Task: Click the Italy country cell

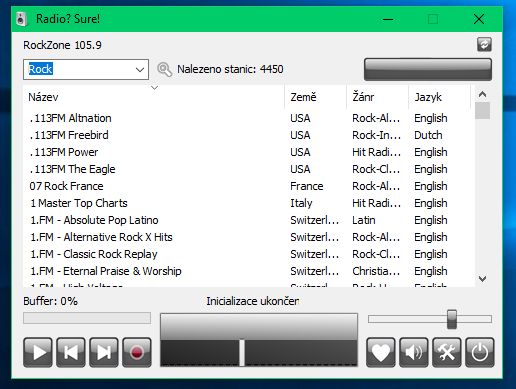Action: 301,203
